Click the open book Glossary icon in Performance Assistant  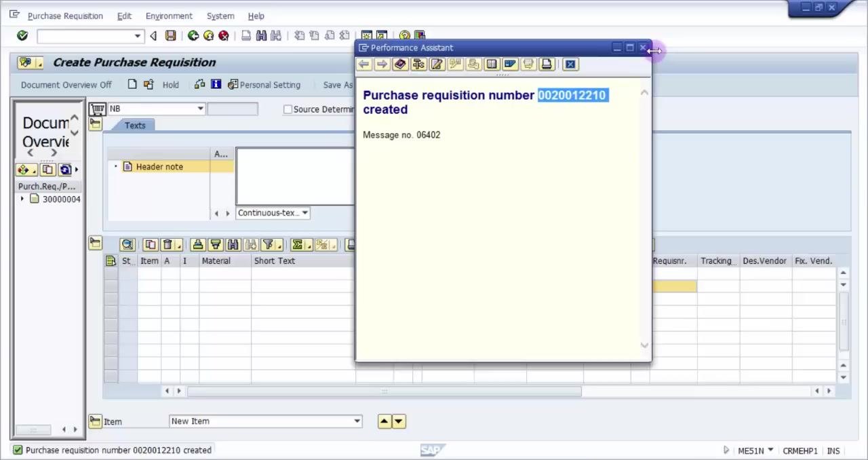coord(492,64)
